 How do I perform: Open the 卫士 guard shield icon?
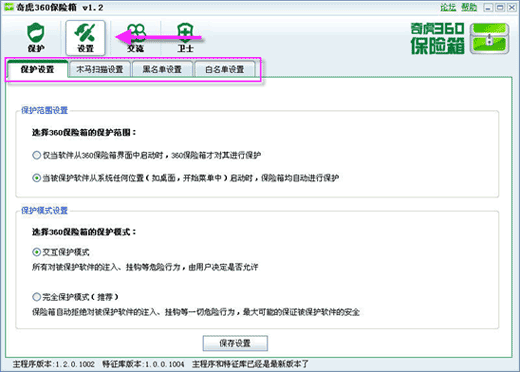185,37
